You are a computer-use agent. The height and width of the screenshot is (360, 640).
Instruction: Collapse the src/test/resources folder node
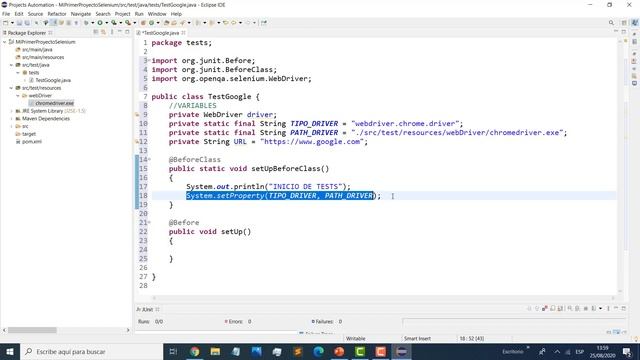click(x=11, y=88)
